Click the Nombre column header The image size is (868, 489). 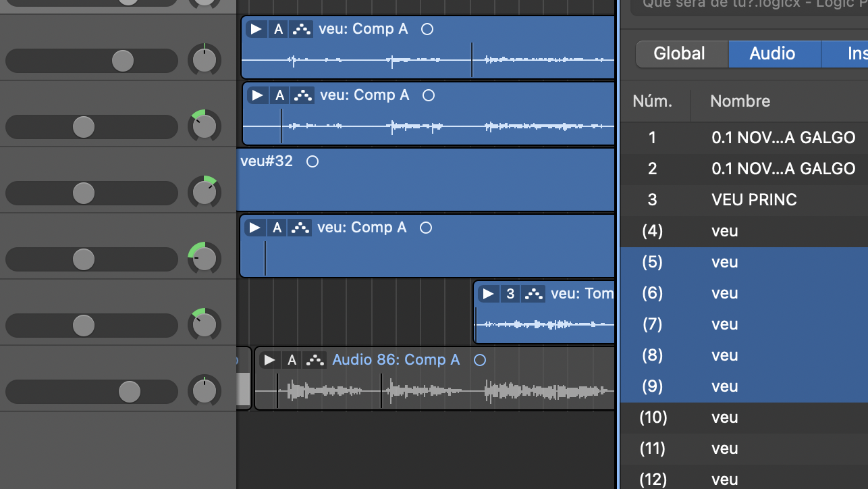740,101
